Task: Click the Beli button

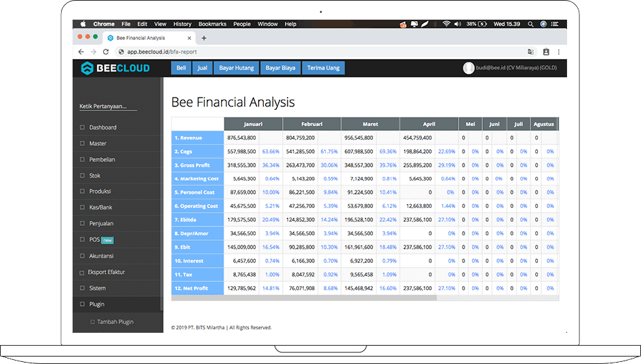Action: [181, 68]
